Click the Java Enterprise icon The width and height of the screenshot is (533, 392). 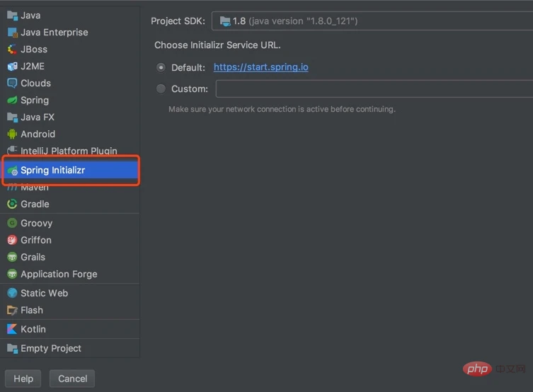[x=12, y=33]
